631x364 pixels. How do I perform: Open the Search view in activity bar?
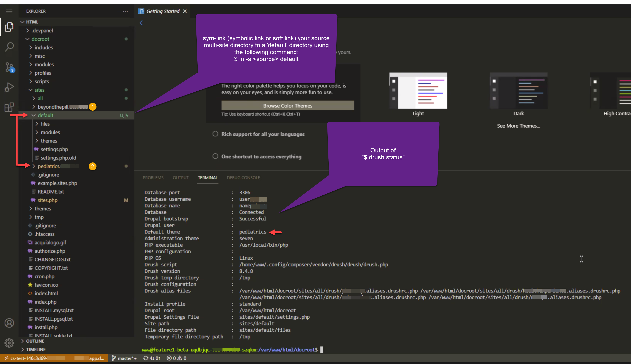(x=9, y=47)
